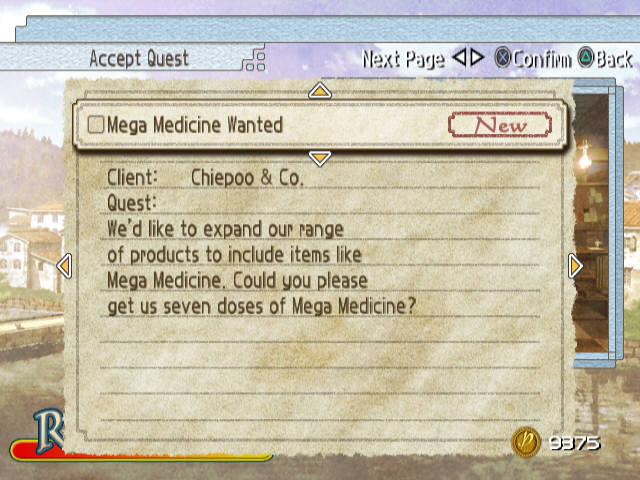Click the up arrow above quest title
This screenshot has width=640, height=480.
[320, 90]
